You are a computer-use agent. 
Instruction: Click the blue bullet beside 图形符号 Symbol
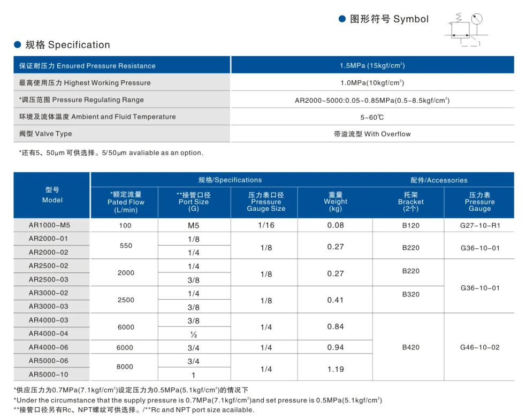tap(342, 19)
